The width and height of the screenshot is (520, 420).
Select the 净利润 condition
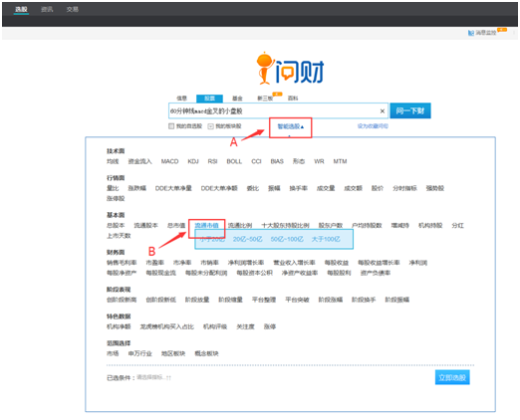pos(418,263)
